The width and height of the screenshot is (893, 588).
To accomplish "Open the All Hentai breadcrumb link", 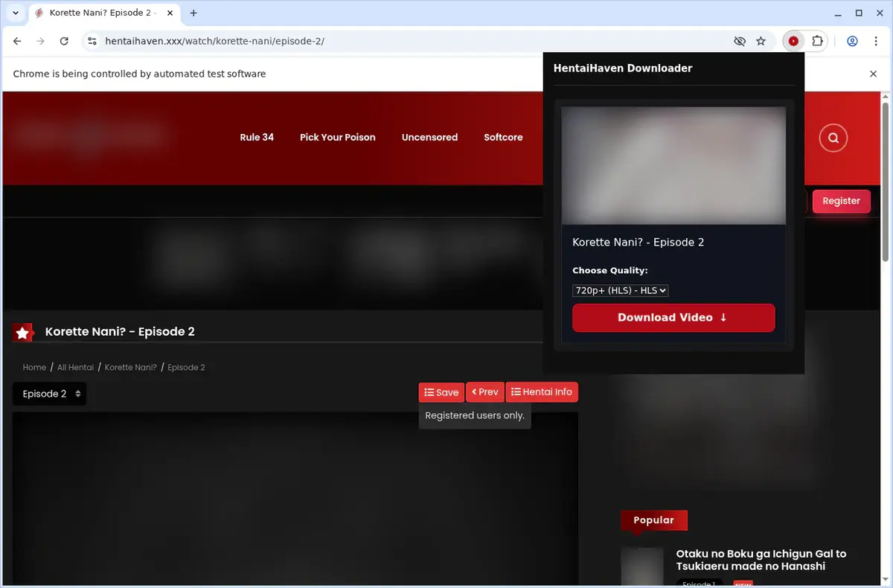I will (76, 367).
